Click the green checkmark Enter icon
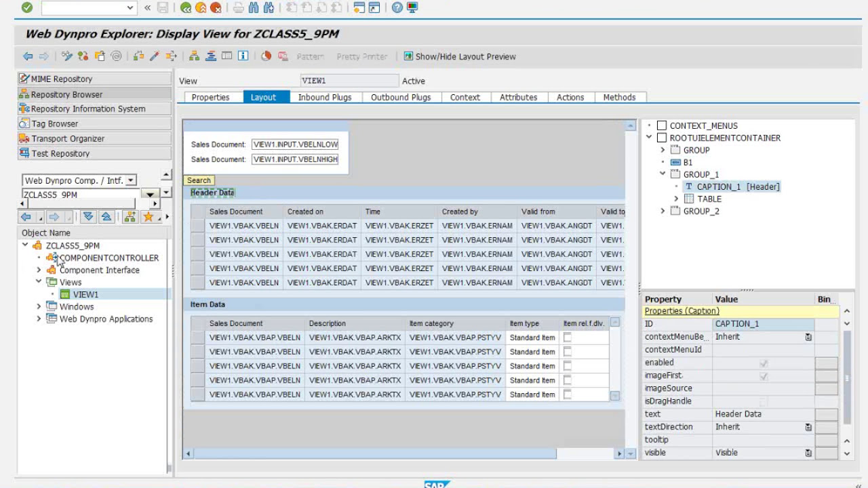868x488 pixels. pos(26,7)
